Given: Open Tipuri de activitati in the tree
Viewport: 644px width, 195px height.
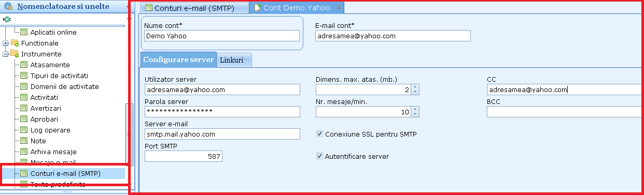Looking at the screenshot, I should (x=59, y=76).
